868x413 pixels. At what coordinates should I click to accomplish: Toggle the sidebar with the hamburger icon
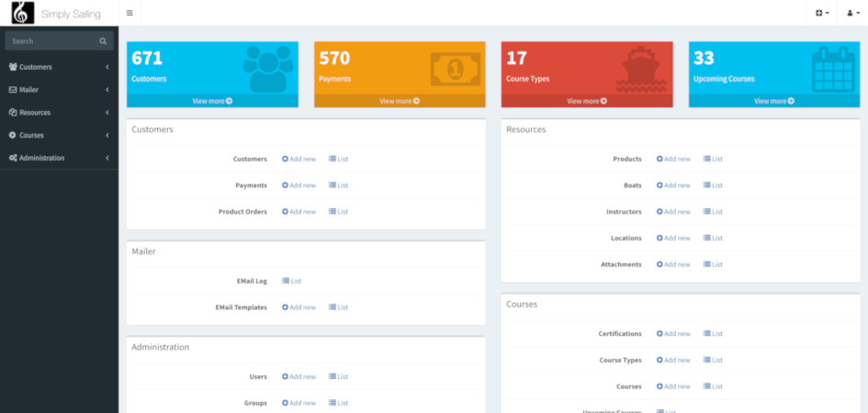[130, 13]
